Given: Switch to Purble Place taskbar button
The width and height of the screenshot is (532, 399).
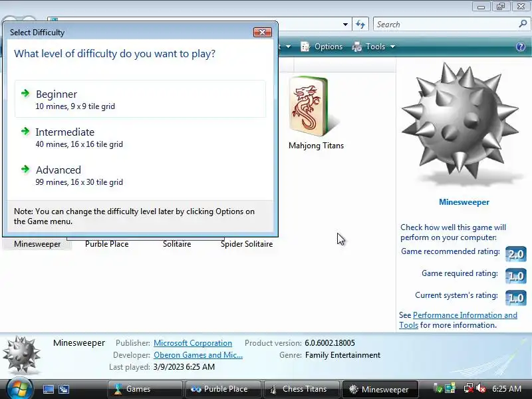Looking at the screenshot, I should point(223,389).
